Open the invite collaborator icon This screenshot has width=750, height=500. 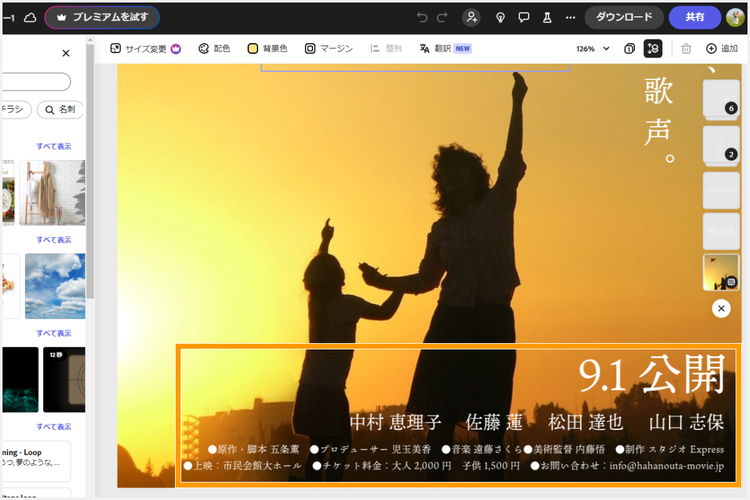click(472, 18)
